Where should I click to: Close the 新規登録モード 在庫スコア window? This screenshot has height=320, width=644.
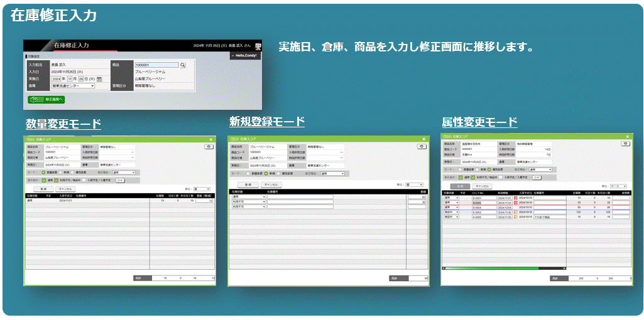point(424,139)
